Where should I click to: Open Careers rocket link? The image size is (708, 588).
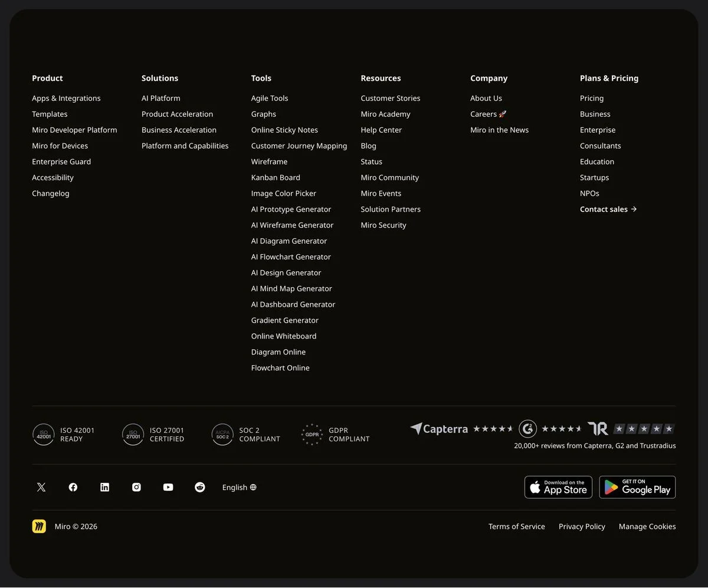[x=489, y=114]
